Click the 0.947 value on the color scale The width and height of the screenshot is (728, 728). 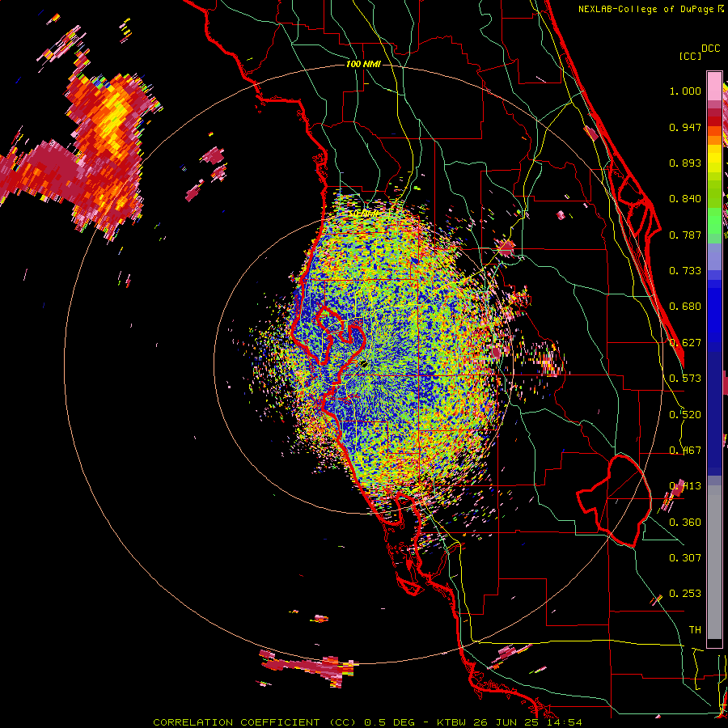pyautogui.click(x=685, y=127)
